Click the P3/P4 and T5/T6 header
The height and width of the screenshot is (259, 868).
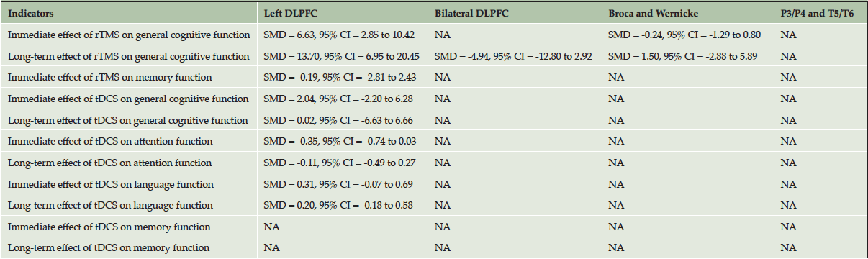coord(817,13)
